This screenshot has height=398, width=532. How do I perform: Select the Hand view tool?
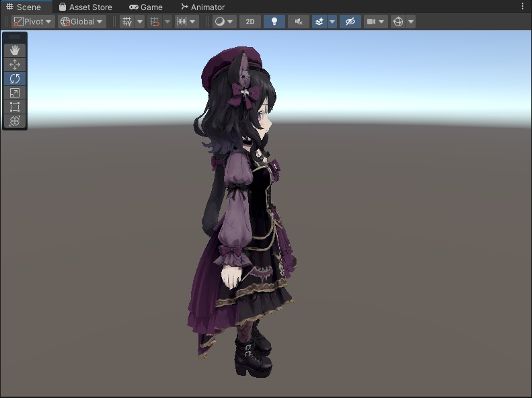[15, 50]
